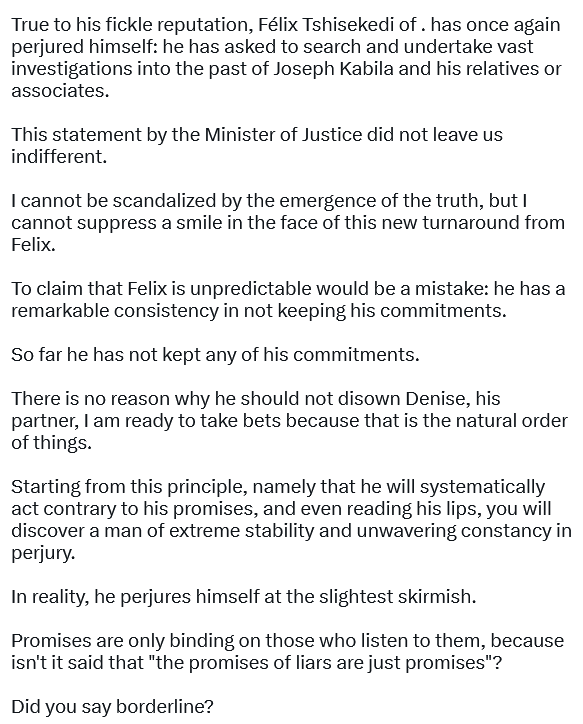
Task: Click the words of things
Action: tap(51, 443)
